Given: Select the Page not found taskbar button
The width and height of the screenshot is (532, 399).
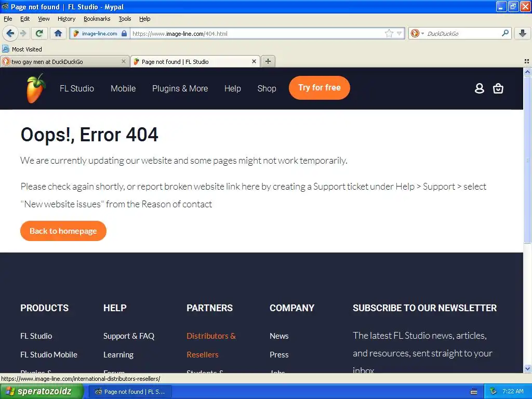Looking at the screenshot, I should 130,392.
